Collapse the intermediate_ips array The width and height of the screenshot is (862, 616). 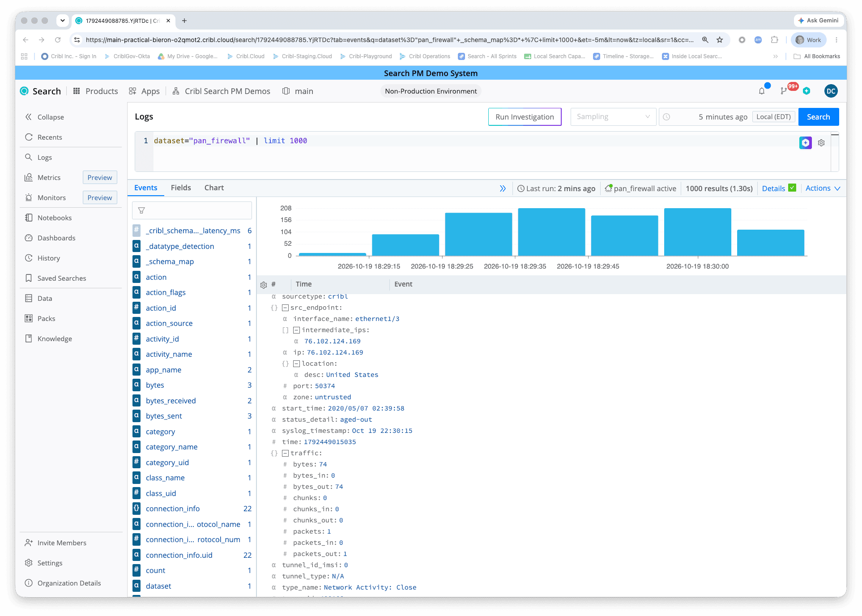point(296,330)
